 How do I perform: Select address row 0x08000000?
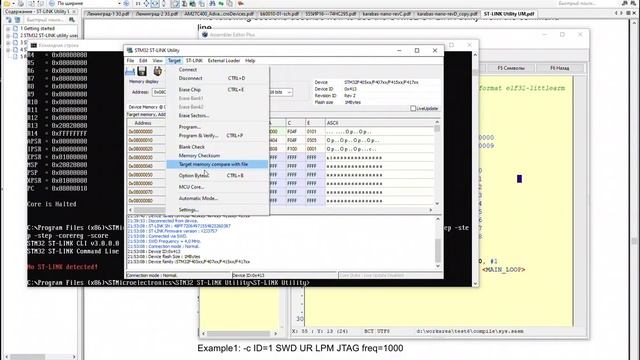(x=147, y=131)
